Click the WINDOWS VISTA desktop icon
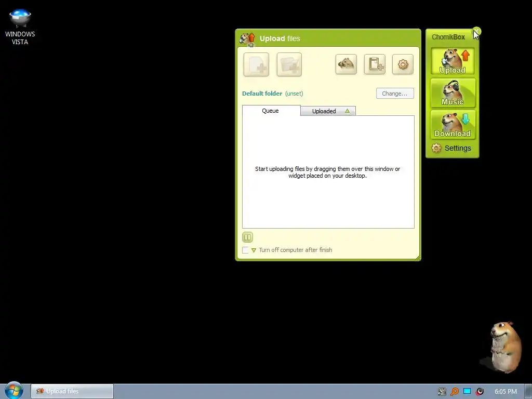Image resolution: width=532 pixels, height=399 pixels. (20, 27)
